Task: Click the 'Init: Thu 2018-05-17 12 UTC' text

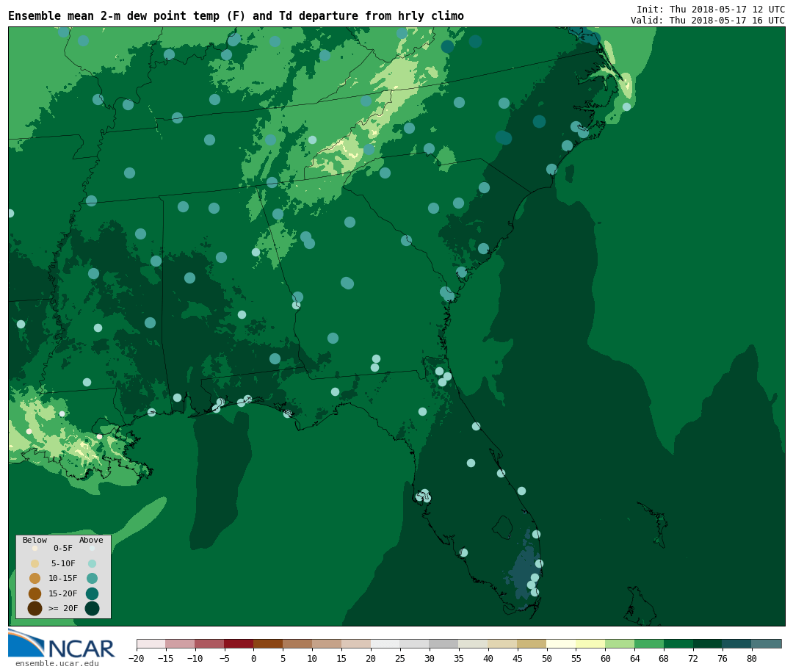Action: pos(711,10)
